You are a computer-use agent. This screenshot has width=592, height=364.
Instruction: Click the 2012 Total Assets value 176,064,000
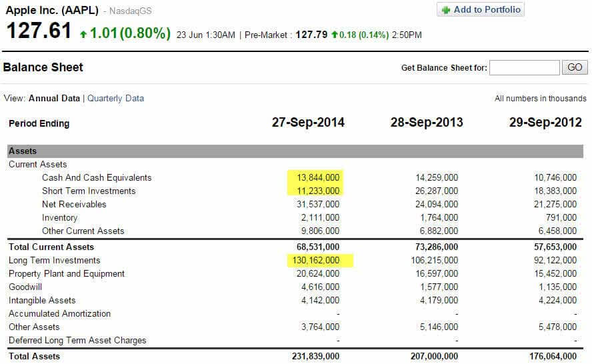tap(553, 357)
